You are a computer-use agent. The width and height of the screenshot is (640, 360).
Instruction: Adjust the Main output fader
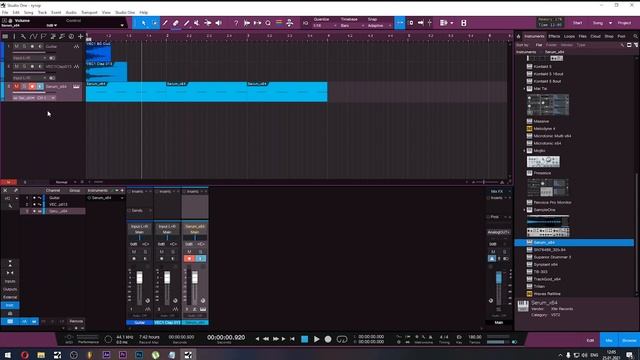(499, 278)
